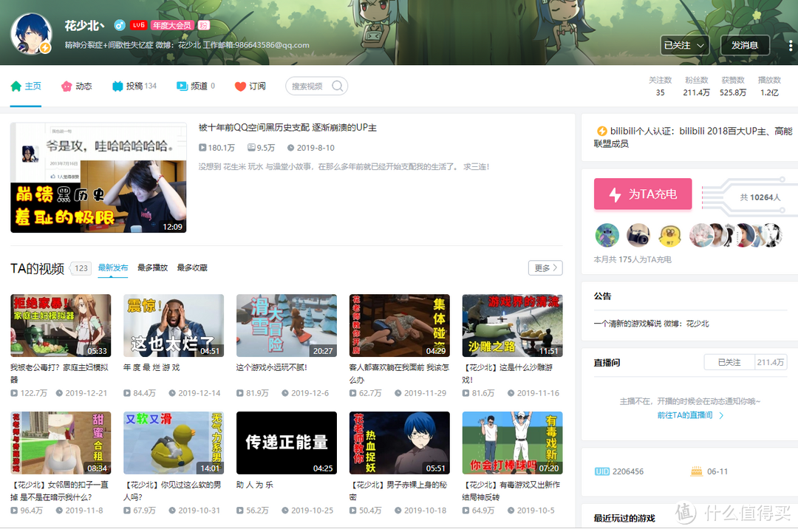Viewport: 798px width, 532px height.
Task: Open title 【花少北】有毒游戏又出新作
Action: [511, 491]
